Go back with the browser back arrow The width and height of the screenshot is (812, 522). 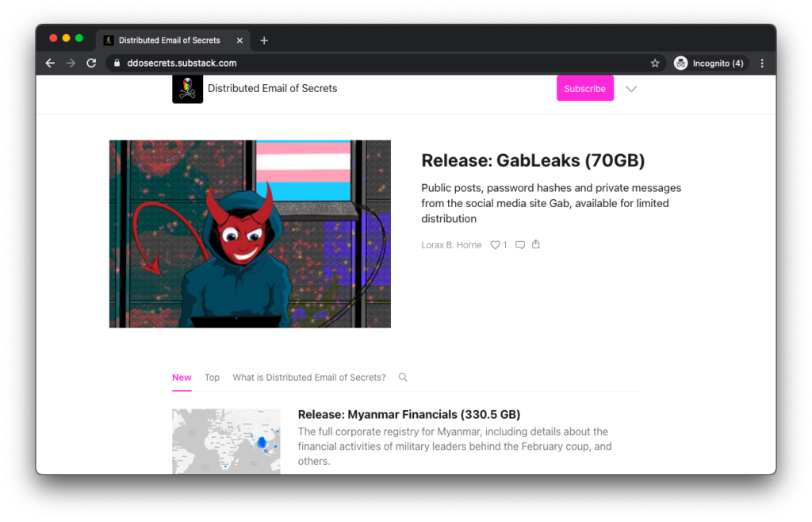click(x=50, y=63)
